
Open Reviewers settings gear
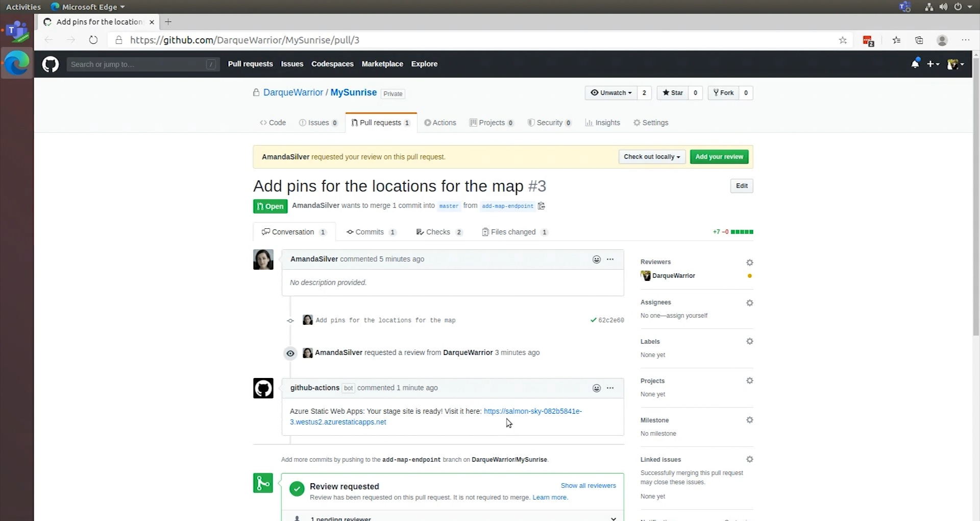(749, 263)
